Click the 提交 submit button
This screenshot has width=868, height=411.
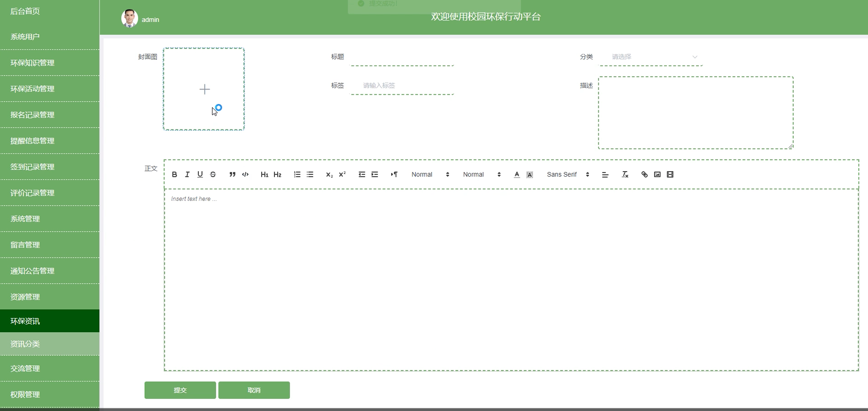[180, 390]
